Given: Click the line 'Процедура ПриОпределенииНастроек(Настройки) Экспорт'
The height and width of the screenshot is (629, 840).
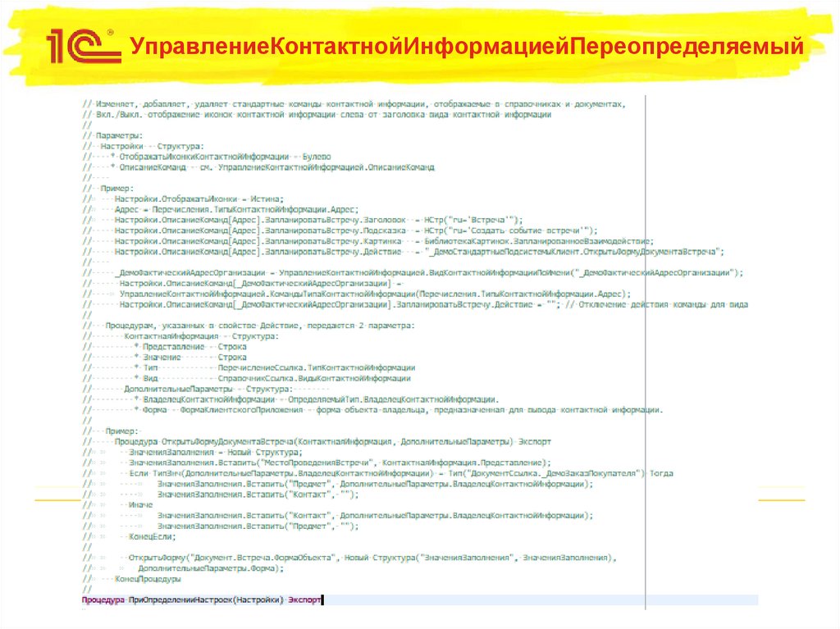Looking at the screenshot, I should tap(202, 600).
